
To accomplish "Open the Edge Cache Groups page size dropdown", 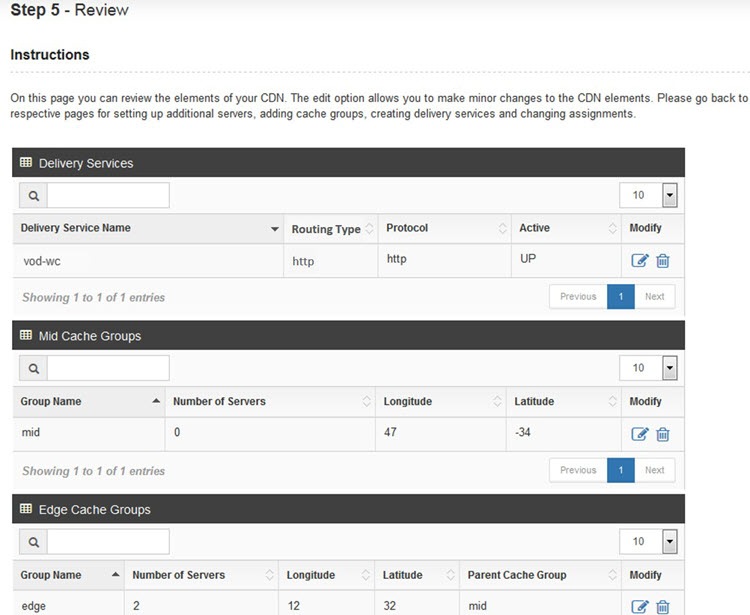I will pyautogui.click(x=648, y=541).
